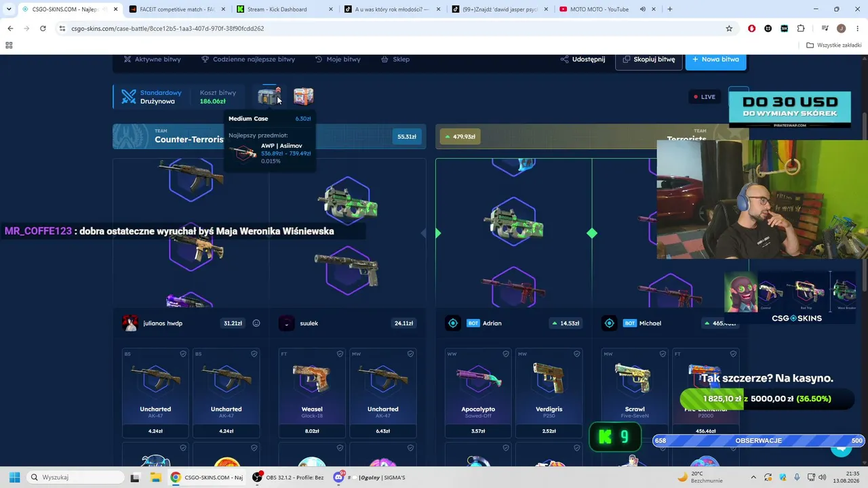Click the Apocalypto Sawed-Off item card

pos(478,393)
